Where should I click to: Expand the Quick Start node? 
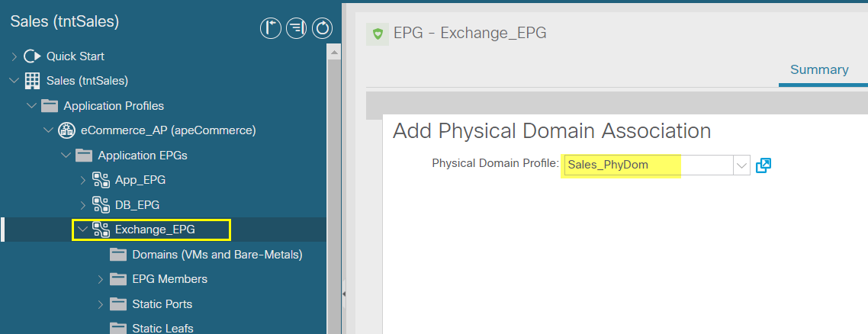click(14, 56)
